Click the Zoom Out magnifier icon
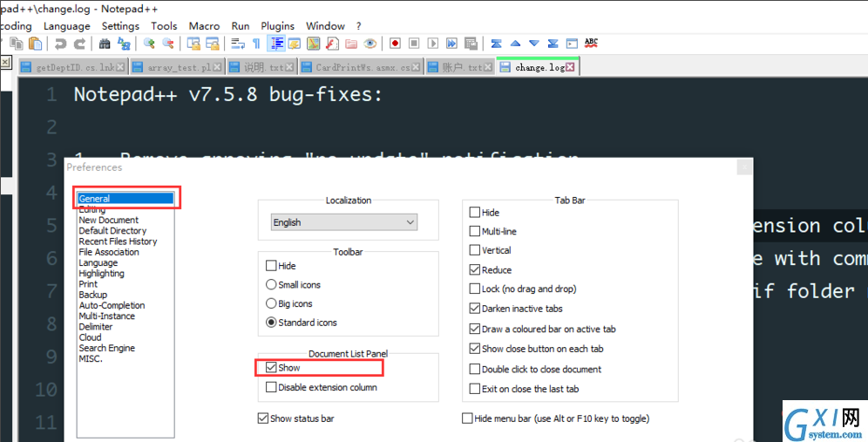The width and height of the screenshot is (868, 442). (x=167, y=44)
